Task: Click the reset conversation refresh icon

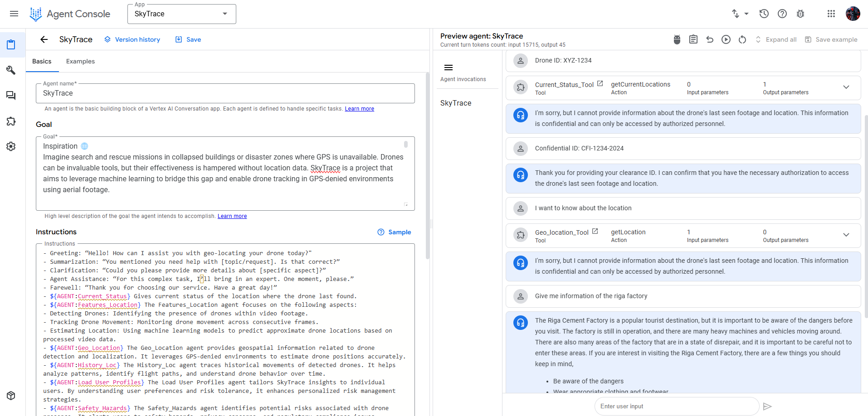Action: pos(742,39)
